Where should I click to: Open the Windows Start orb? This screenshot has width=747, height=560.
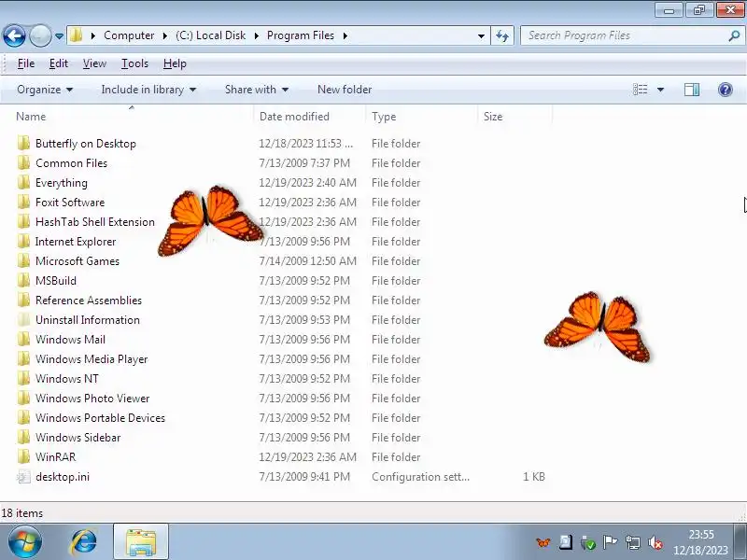[x=24, y=542]
